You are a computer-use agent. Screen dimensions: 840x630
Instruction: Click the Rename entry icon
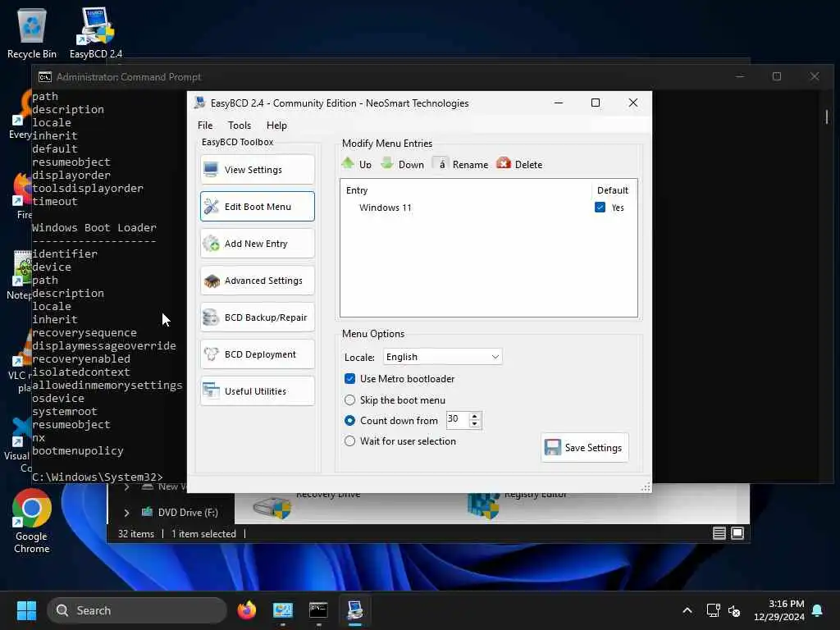click(x=441, y=163)
